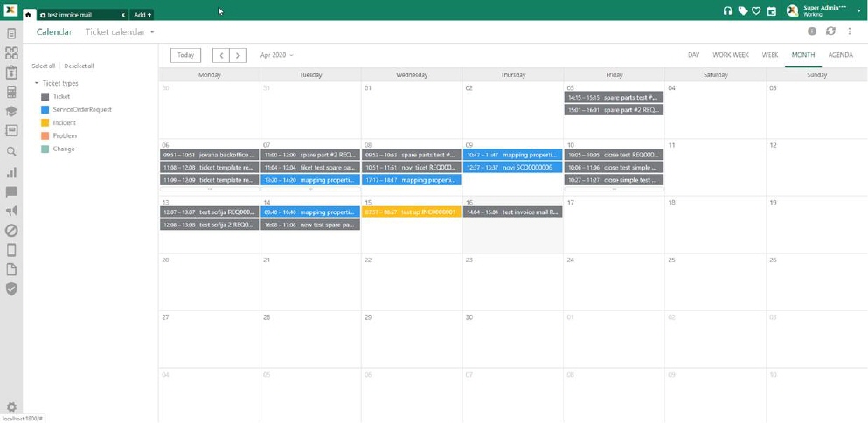Open the bar chart reports sidebar icon
The height and width of the screenshot is (423, 868).
click(x=11, y=172)
